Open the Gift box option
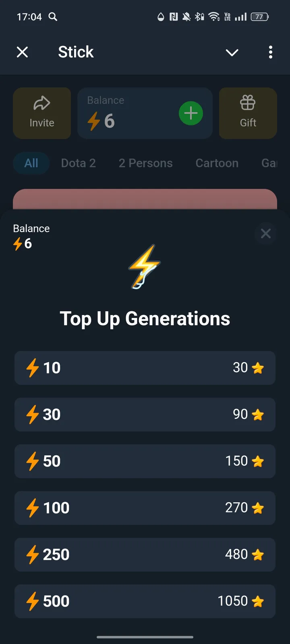Image resolution: width=290 pixels, height=644 pixels. coord(248,113)
